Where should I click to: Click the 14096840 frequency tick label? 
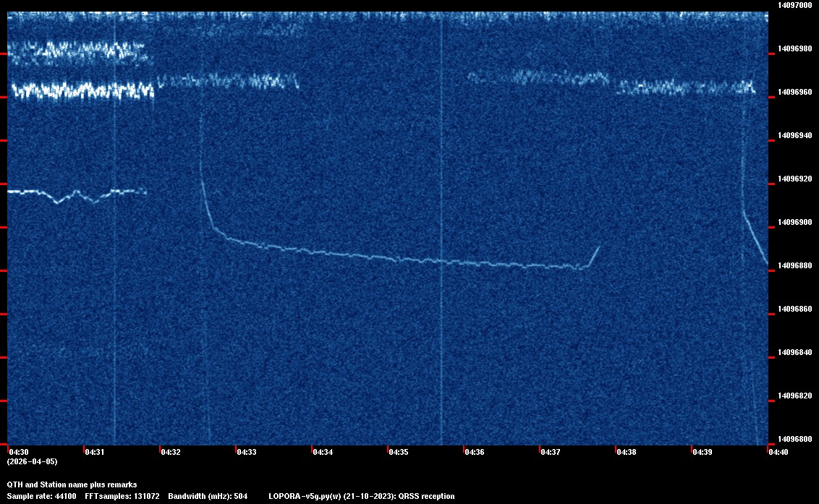[795, 352]
